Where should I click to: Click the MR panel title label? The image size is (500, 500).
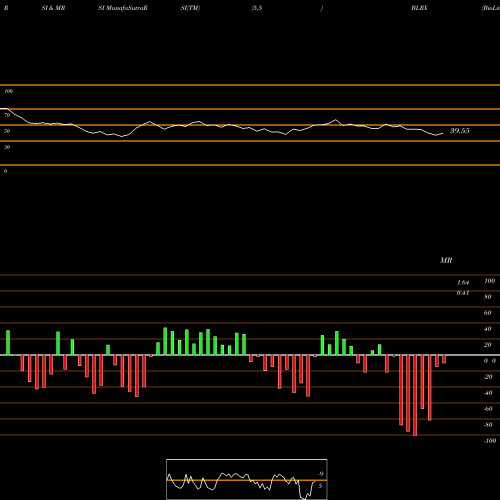point(446,260)
